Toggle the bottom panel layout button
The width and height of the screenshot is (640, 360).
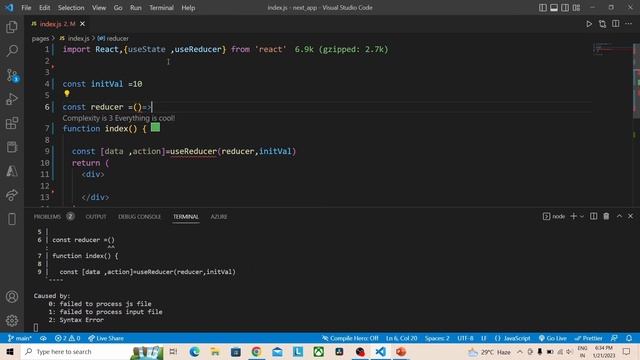point(554,8)
